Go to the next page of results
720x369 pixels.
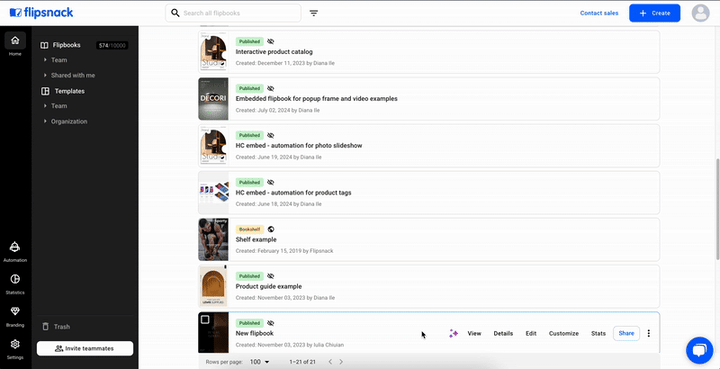point(341,362)
